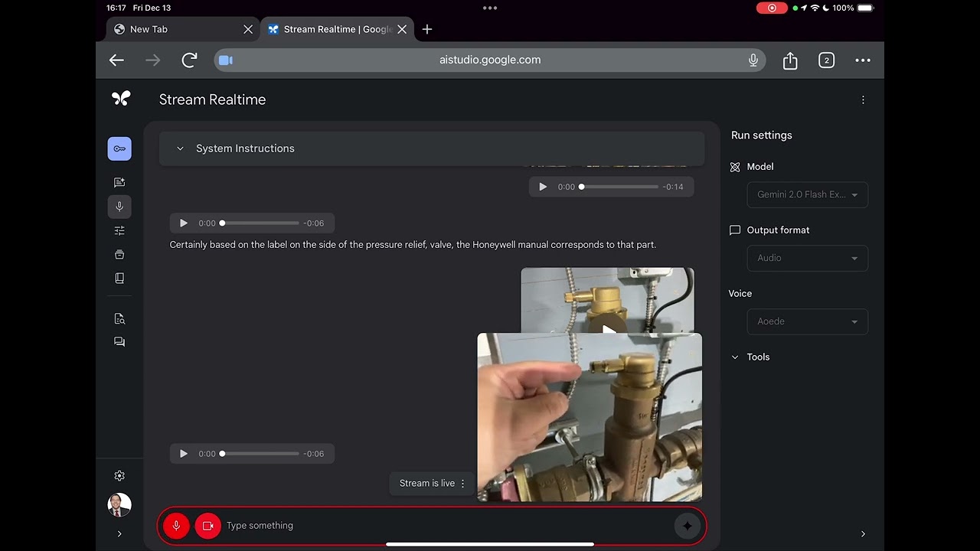The height and width of the screenshot is (551, 980).
Task: Reload the current page
Action: 189,60
